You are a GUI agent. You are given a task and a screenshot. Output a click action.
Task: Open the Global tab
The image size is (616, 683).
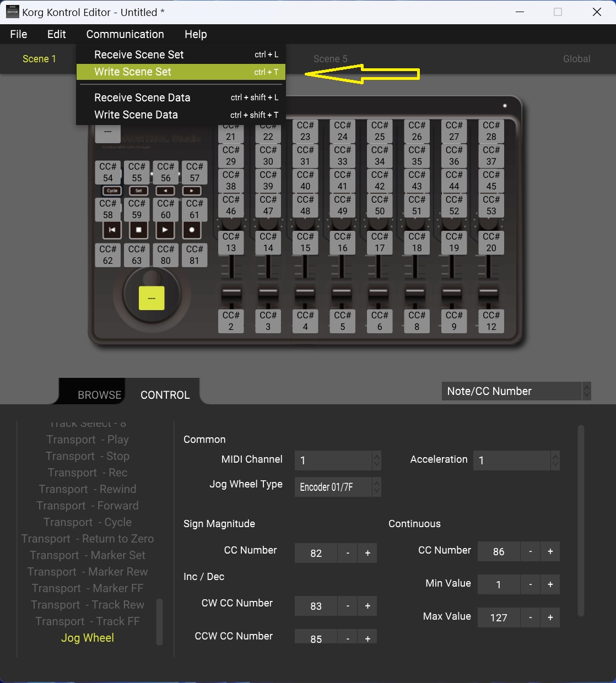point(577,59)
